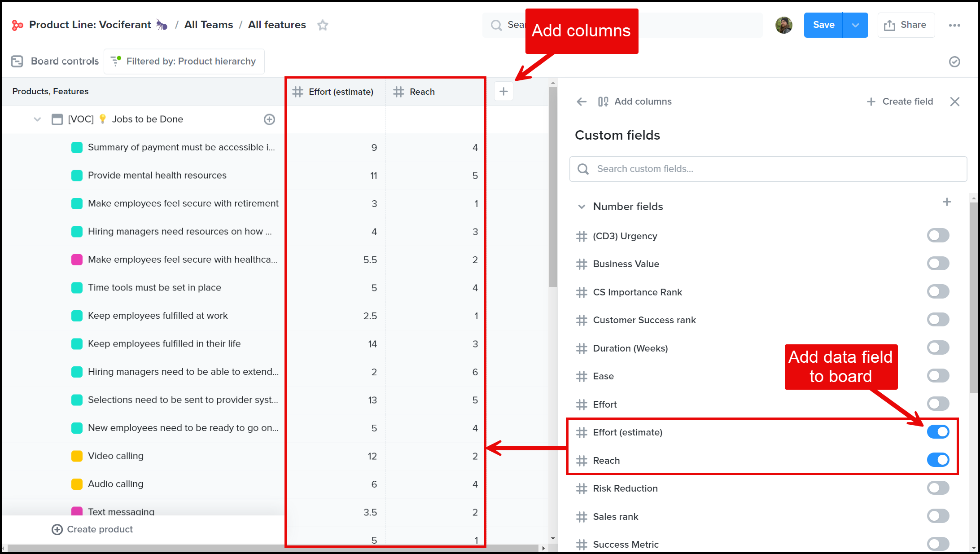Click the back arrow in Add columns panel

click(581, 101)
